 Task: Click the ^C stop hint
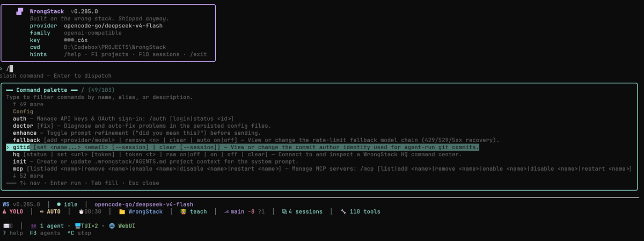(x=79, y=233)
